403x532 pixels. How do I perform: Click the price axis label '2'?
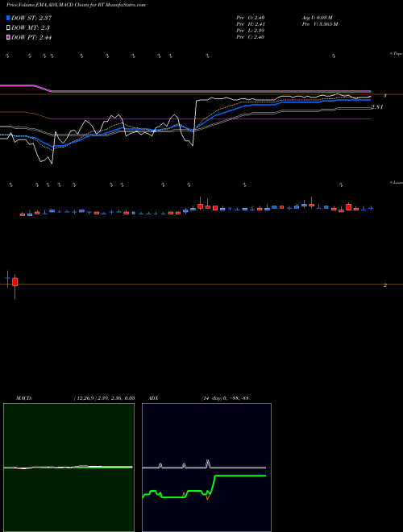pyautogui.click(x=385, y=285)
